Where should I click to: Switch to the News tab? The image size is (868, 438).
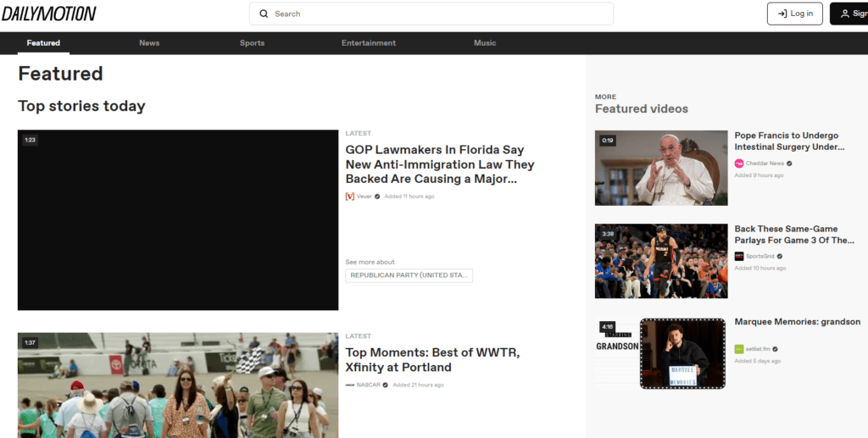pyautogui.click(x=149, y=42)
